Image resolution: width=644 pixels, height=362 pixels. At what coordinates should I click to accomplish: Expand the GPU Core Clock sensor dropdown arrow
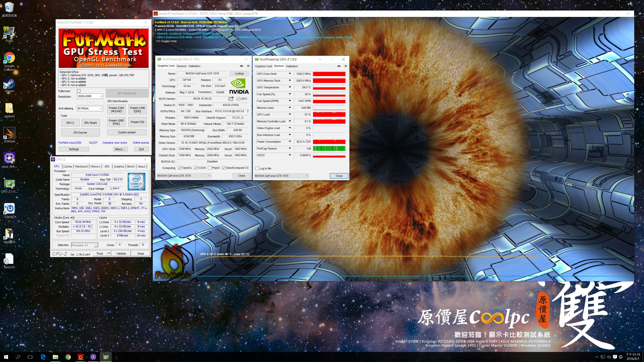[290, 74]
